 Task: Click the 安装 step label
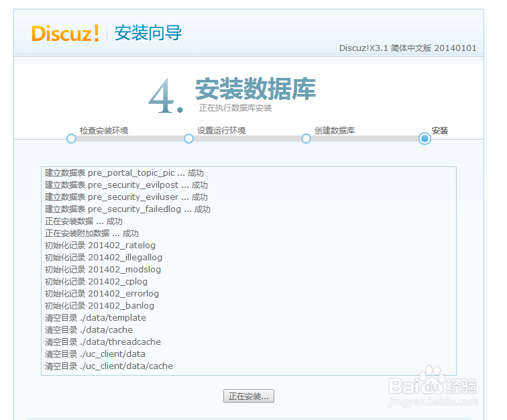(440, 131)
